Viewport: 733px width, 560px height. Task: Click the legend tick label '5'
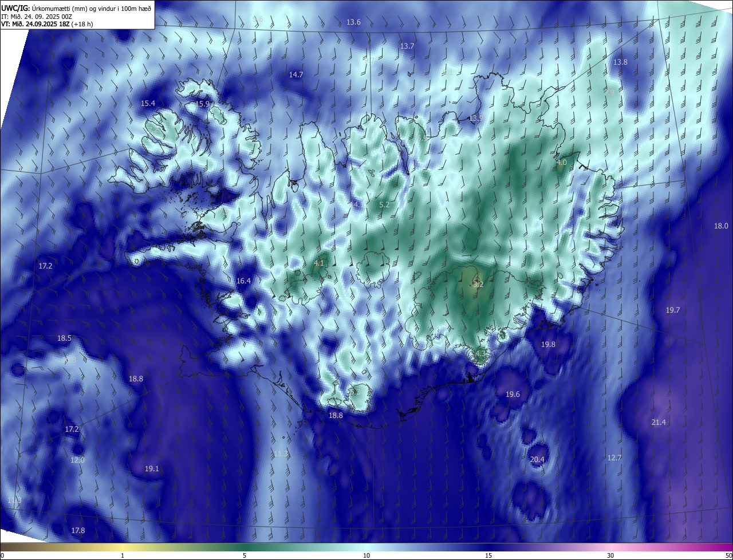pos(245,555)
